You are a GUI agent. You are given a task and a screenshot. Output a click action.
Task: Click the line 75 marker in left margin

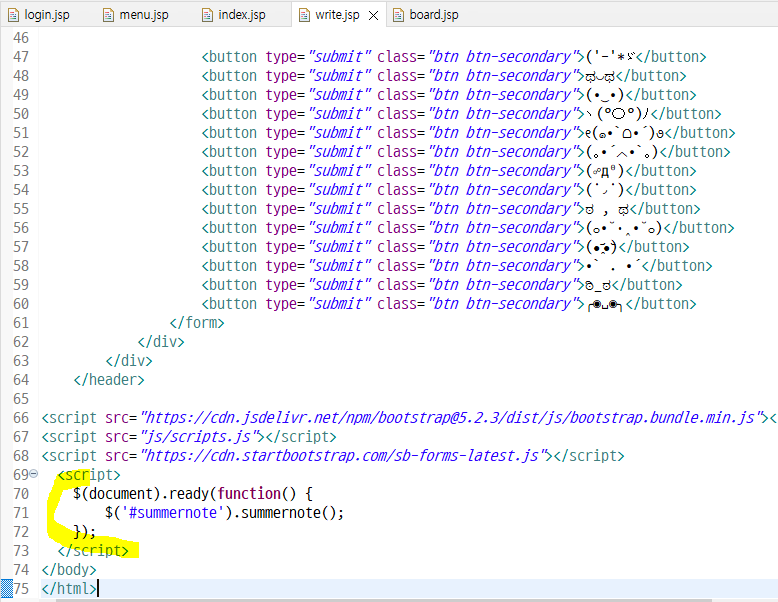click(x=6, y=589)
